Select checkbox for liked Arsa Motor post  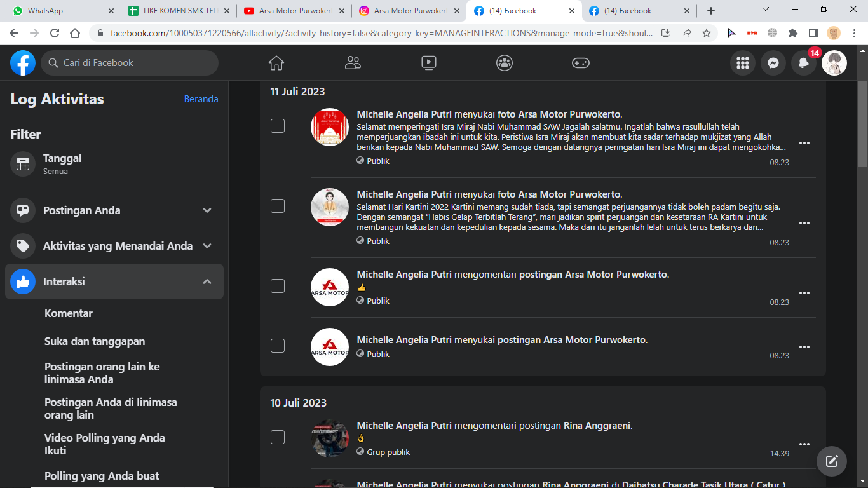[x=278, y=346]
